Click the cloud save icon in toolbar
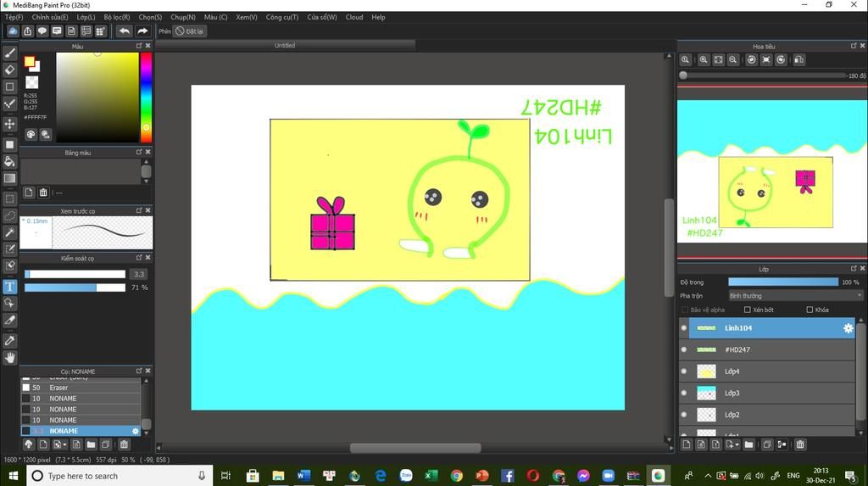The image size is (868, 486). tap(13, 31)
